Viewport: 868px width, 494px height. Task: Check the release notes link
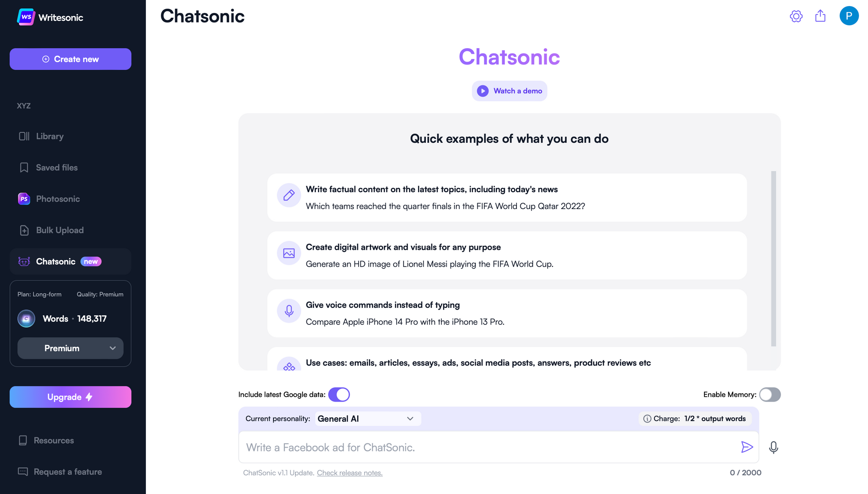click(349, 473)
